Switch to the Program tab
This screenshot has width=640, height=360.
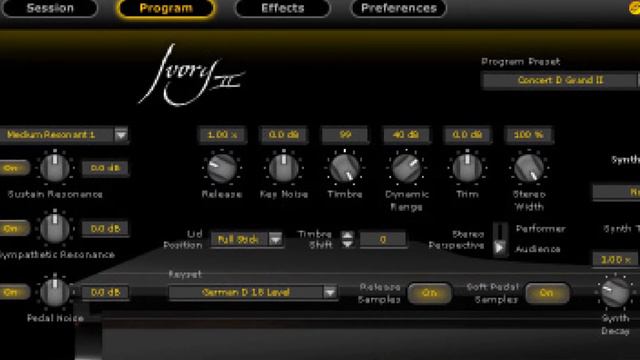165,8
